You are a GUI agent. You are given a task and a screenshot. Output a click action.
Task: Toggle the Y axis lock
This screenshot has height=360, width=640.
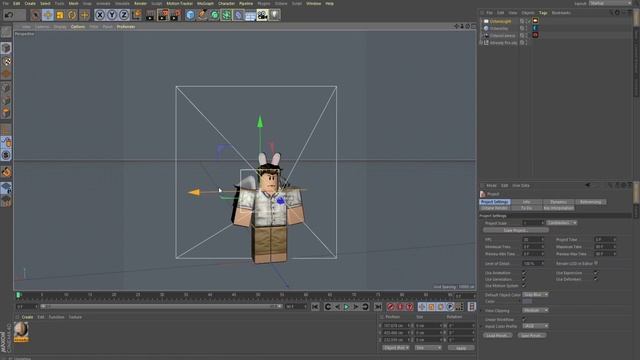[x=112, y=15]
